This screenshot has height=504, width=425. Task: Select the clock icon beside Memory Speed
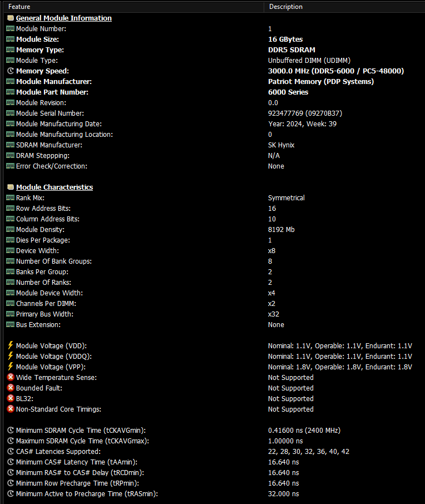pyautogui.click(x=11, y=71)
